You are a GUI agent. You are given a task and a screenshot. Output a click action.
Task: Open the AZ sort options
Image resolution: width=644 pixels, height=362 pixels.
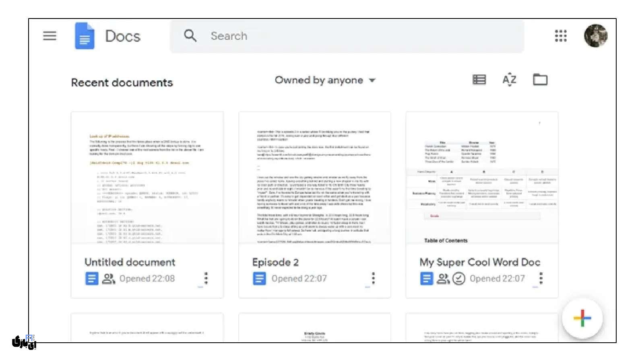click(509, 80)
